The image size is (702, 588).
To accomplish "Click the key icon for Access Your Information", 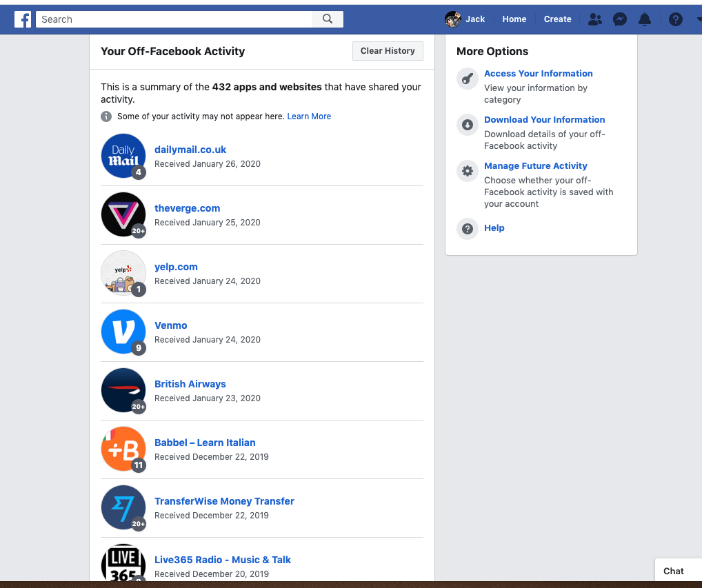I will coord(468,79).
